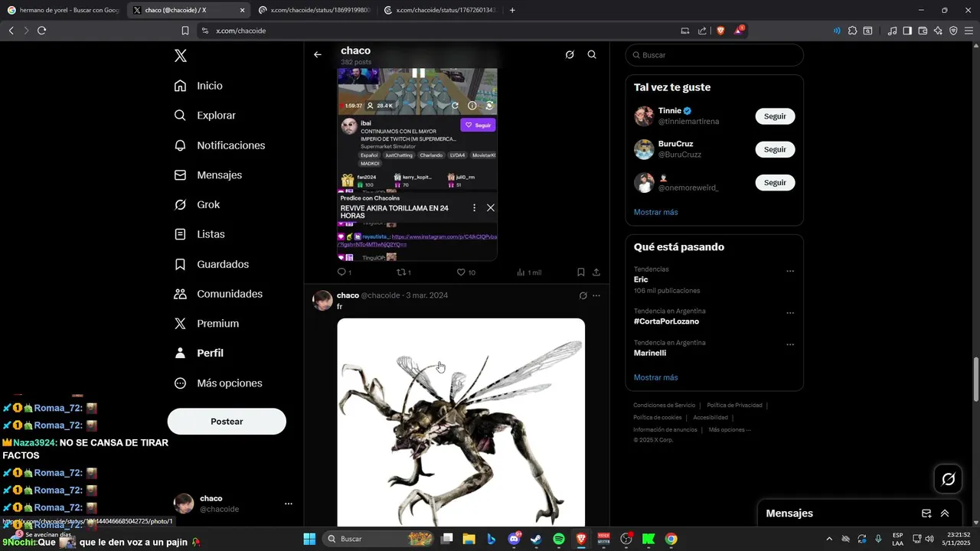This screenshot has width=980, height=551.
Task: Click the floating Grok button
Action: [x=949, y=479]
